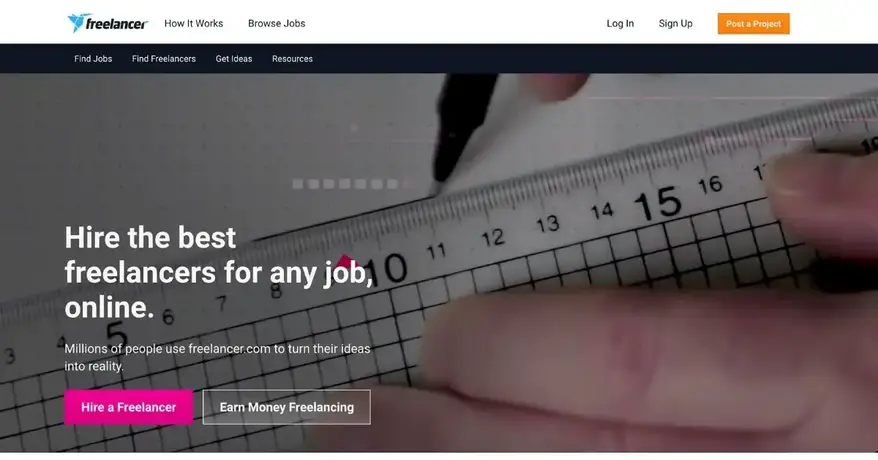
Task: Click the pink triangle marker on the ruler
Action: (x=345, y=261)
